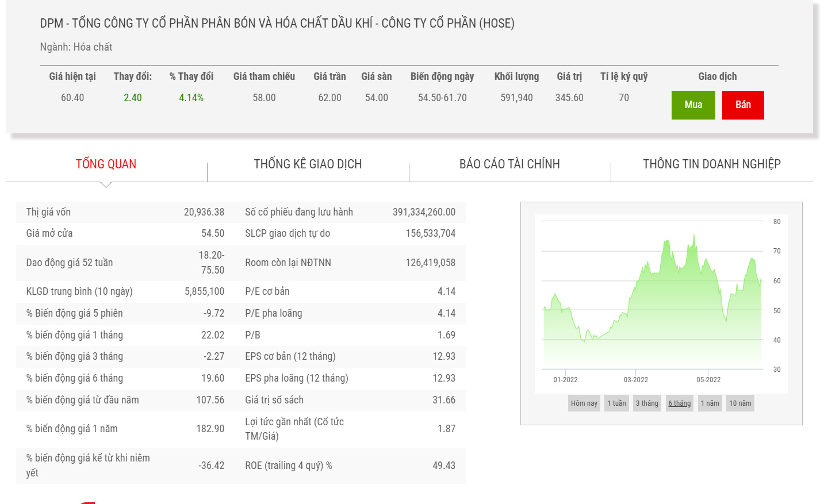Select the 6 tháng chart range
Image resolution: width=824 pixels, height=504 pixels.
pos(679,403)
